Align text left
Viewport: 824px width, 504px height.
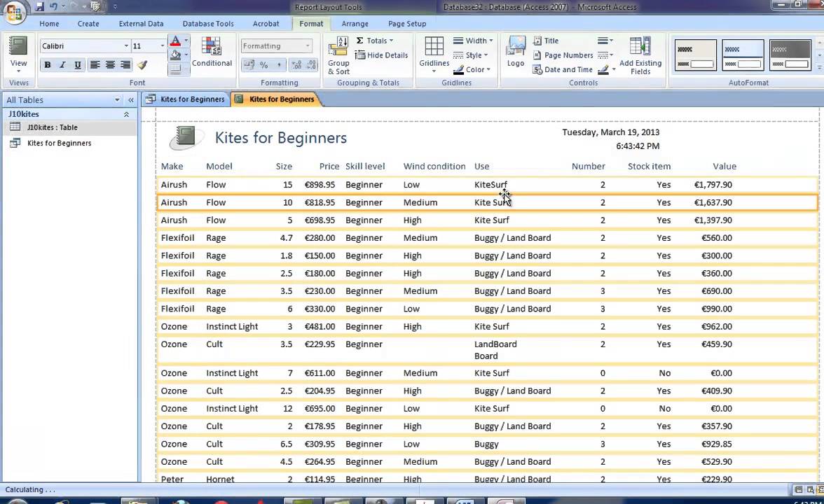pos(95,65)
